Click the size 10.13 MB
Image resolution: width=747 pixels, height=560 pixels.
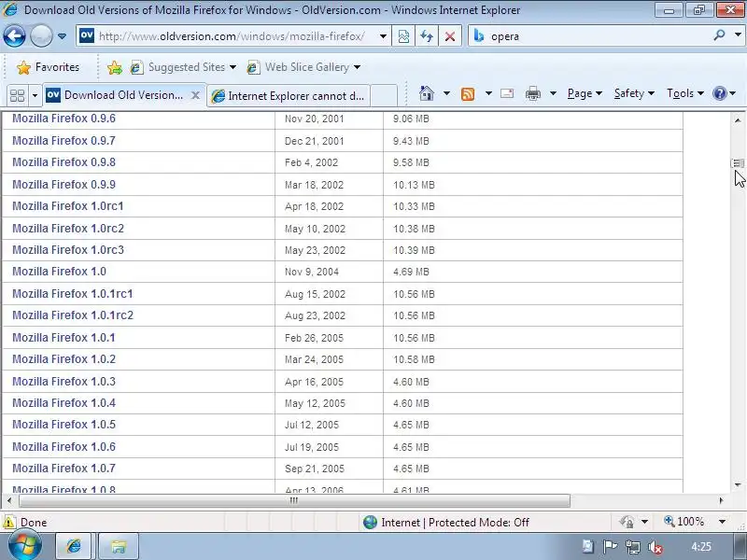coord(414,185)
